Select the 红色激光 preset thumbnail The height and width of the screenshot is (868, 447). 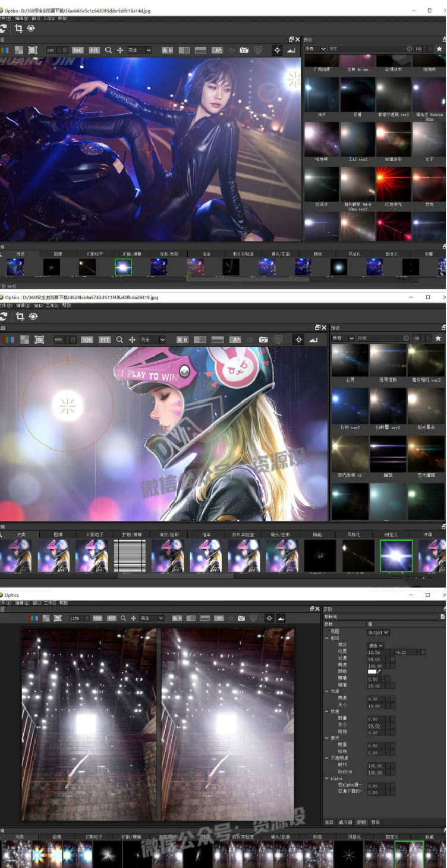pyautogui.click(x=393, y=184)
